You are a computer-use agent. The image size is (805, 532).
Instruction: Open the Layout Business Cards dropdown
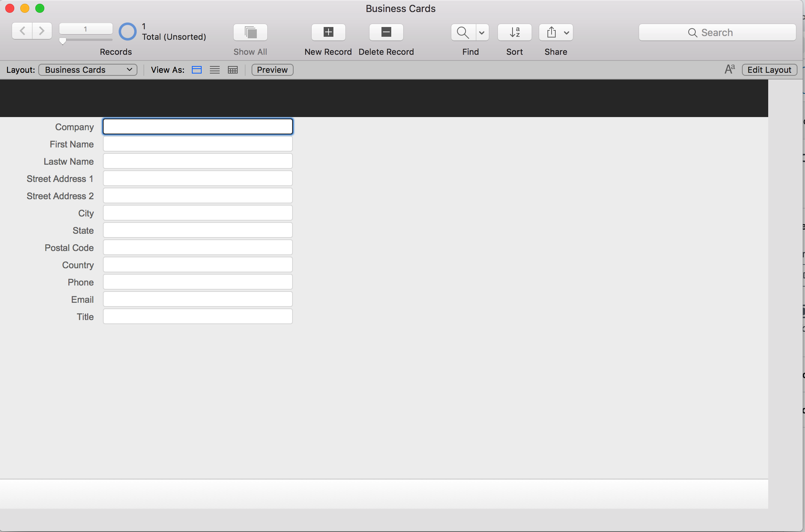88,70
